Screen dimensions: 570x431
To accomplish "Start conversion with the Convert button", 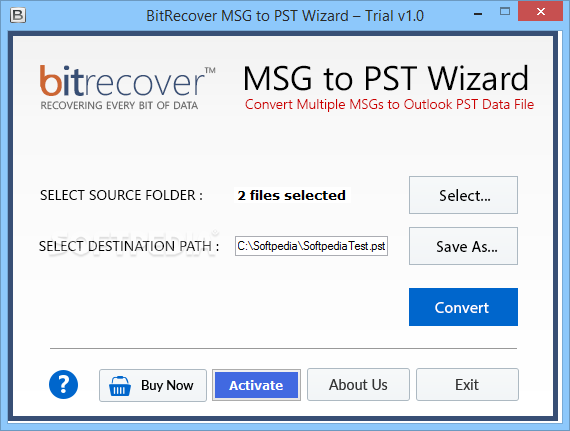I will tap(463, 307).
